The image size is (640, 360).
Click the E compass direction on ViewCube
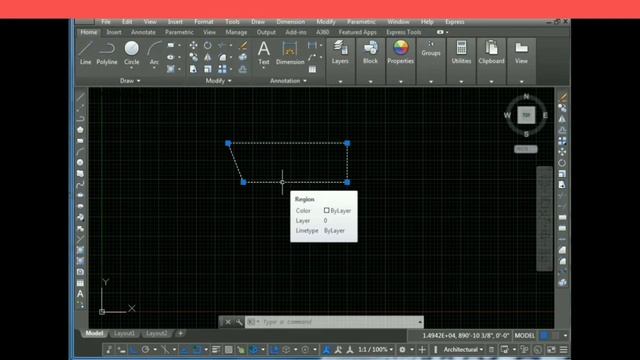(545, 116)
